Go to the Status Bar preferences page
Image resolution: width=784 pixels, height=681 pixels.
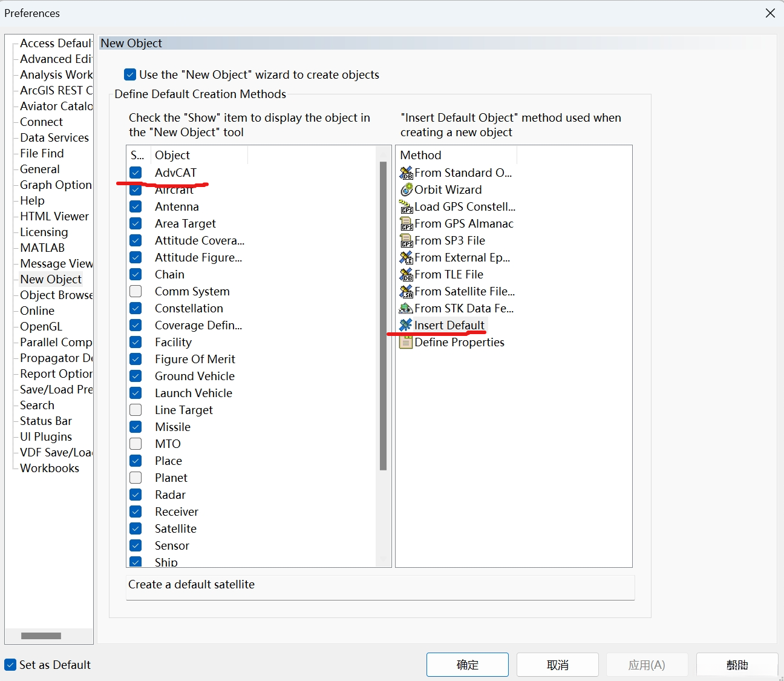pyautogui.click(x=46, y=421)
